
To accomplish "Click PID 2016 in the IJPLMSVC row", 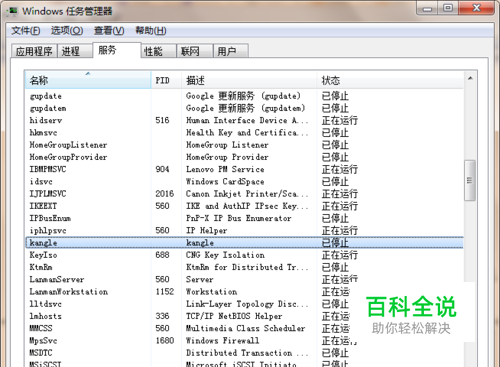I will click(165, 194).
